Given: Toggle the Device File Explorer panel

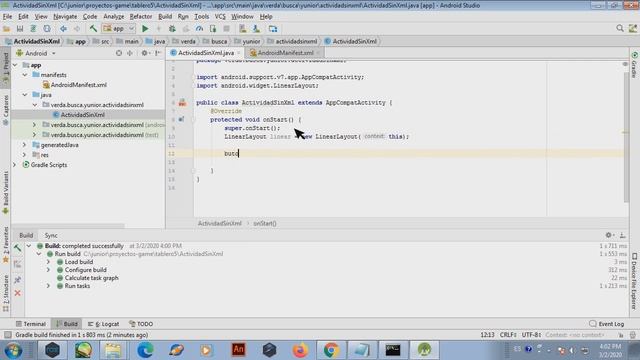Looking at the screenshot, I should (x=634, y=281).
